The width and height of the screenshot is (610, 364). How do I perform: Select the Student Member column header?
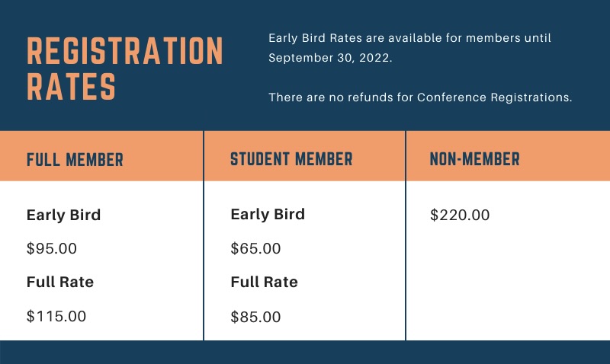tap(291, 159)
